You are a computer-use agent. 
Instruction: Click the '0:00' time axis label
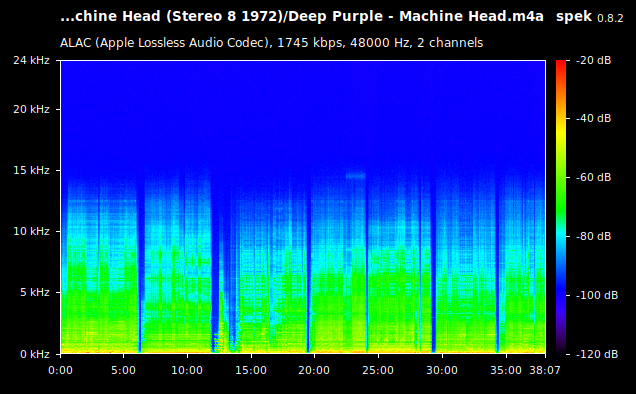(60, 370)
